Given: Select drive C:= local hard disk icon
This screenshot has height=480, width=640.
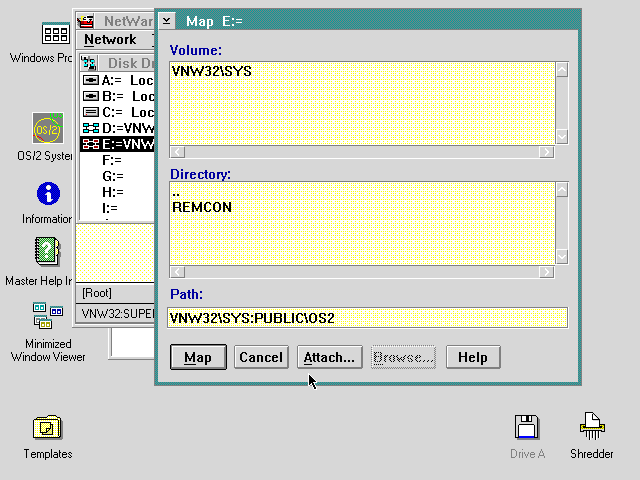Looking at the screenshot, I should pyautogui.click(x=91, y=112).
